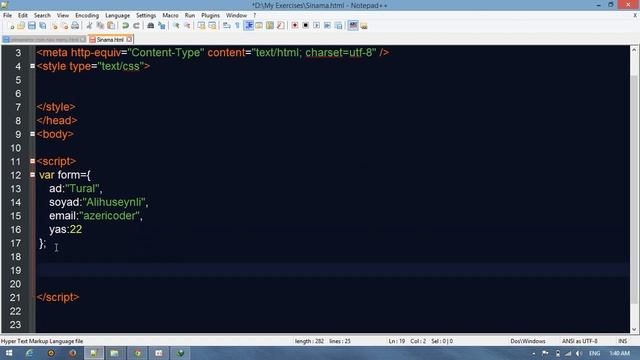Place cursor on empty highlighted line 19
Viewport: 640px width, 360px height.
[333, 270]
